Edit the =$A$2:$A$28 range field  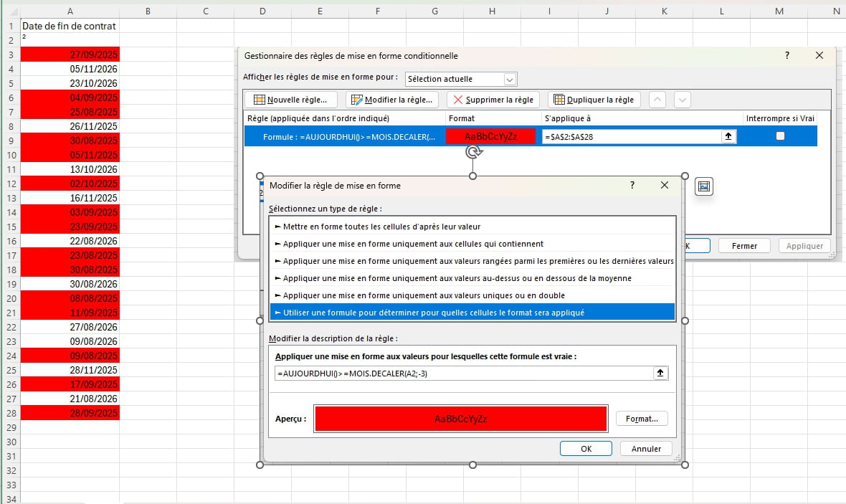click(x=632, y=136)
